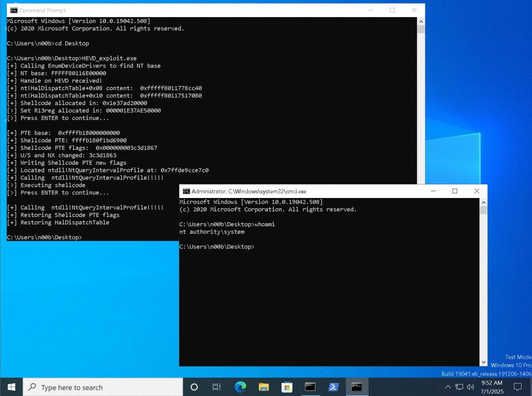Click 'Executing shellcode' line
Viewport: 532px width, 396px height.
(46, 186)
